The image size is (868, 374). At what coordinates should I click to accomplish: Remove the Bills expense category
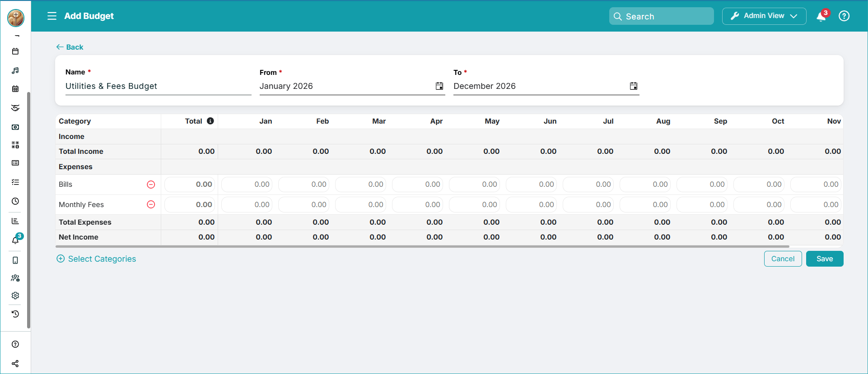tap(151, 185)
